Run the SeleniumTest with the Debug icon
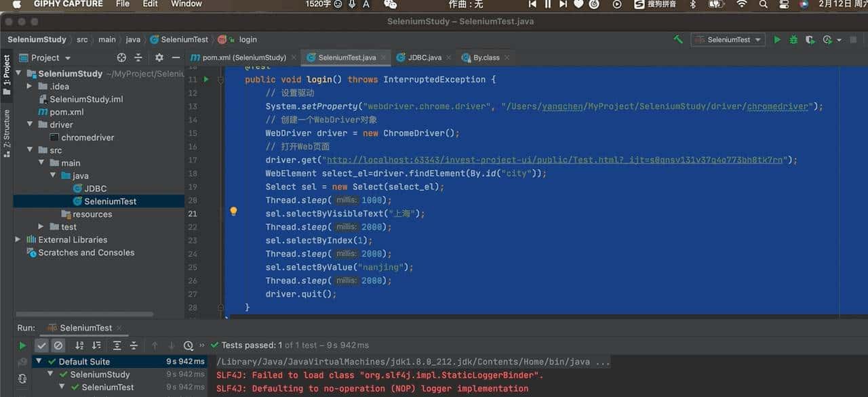The image size is (868, 397). coord(793,39)
